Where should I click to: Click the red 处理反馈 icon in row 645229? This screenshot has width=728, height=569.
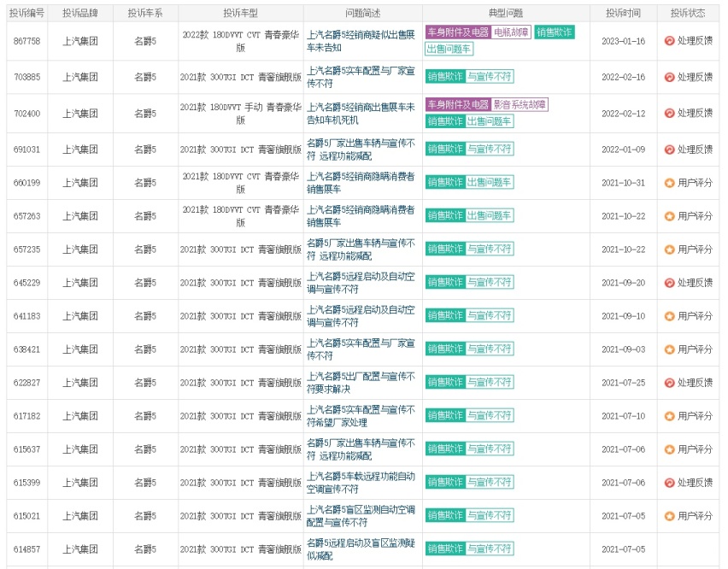669,283
